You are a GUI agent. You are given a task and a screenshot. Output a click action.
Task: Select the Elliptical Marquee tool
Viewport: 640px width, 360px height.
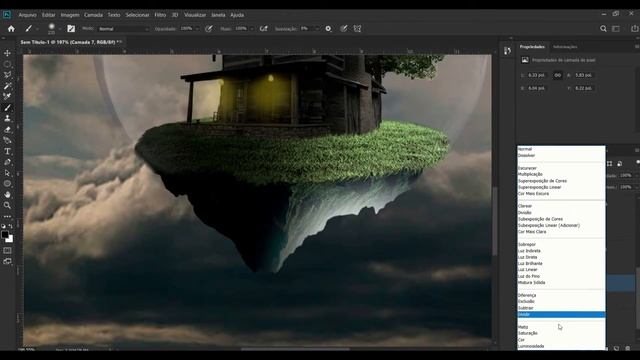click(x=7, y=64)
